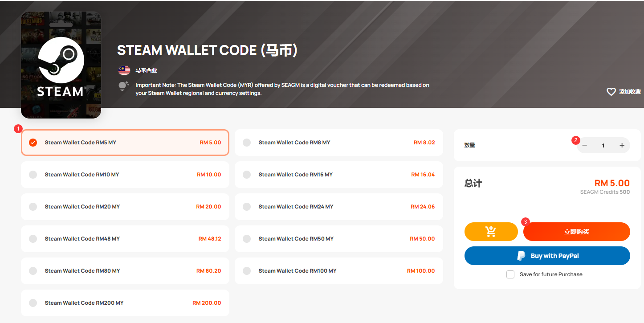The height and width of the screenshot is (323, 644).
Task: Click the heart favorite icon
Action: (611, 91)
